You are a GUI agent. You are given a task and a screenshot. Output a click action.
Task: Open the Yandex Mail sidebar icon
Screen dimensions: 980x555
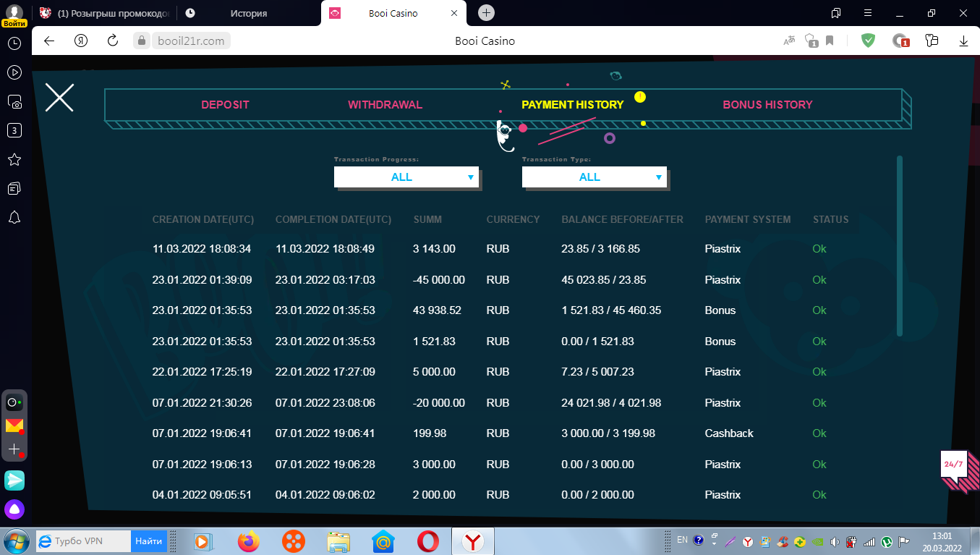(14, 425)
